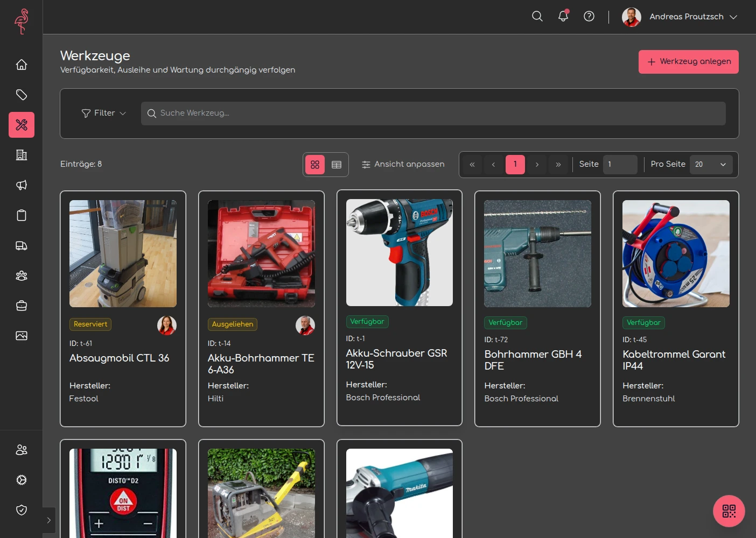This screenshot has height=538, width=756.
Task: Switch to grid card view
Action: tap(315, 165)
